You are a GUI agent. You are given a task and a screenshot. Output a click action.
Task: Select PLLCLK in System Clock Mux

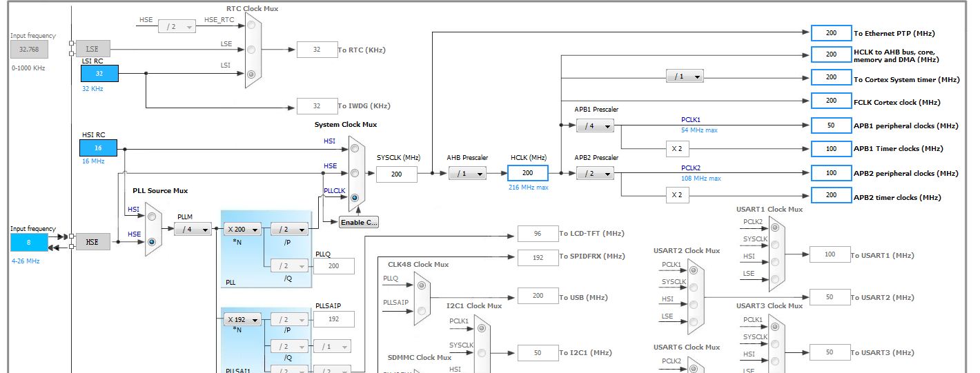click(x=355, y=197)
